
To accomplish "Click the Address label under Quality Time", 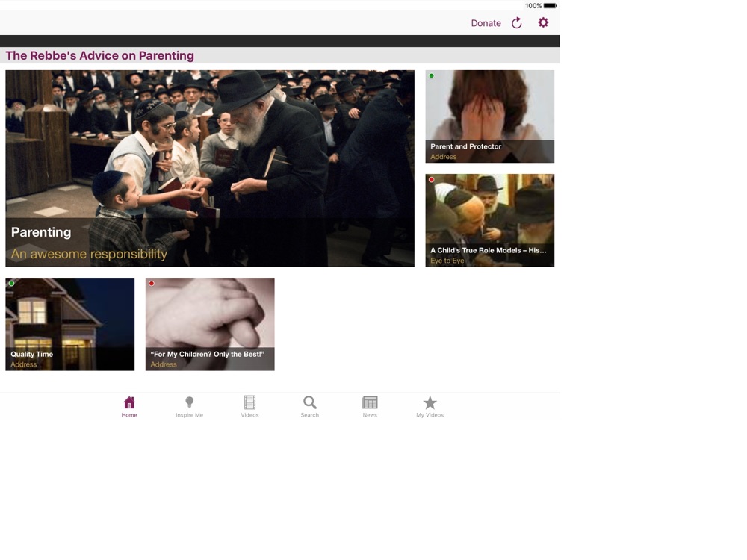I will coord(24,364).
